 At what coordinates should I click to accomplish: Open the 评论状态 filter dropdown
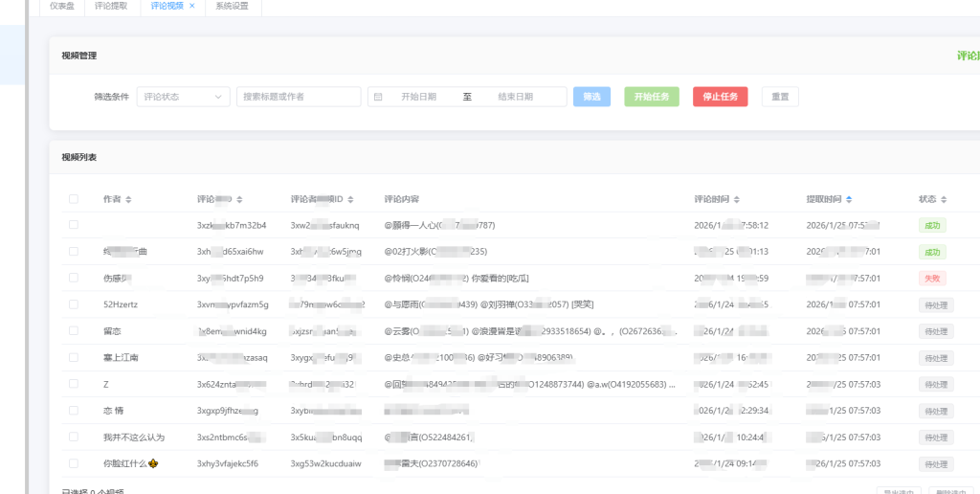[183, 97]
